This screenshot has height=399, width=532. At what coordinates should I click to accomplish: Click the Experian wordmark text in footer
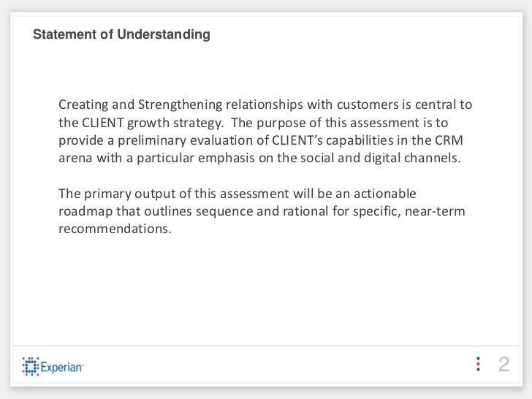click(62, 367)
